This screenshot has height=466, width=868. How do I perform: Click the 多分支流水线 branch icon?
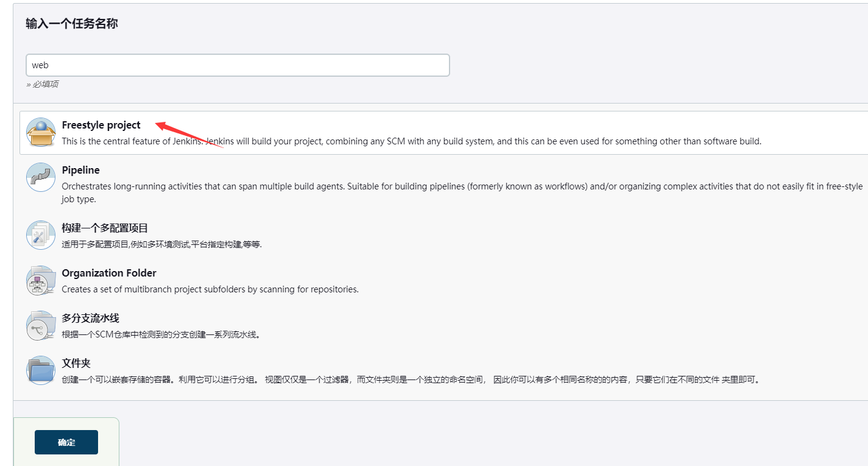41,325
